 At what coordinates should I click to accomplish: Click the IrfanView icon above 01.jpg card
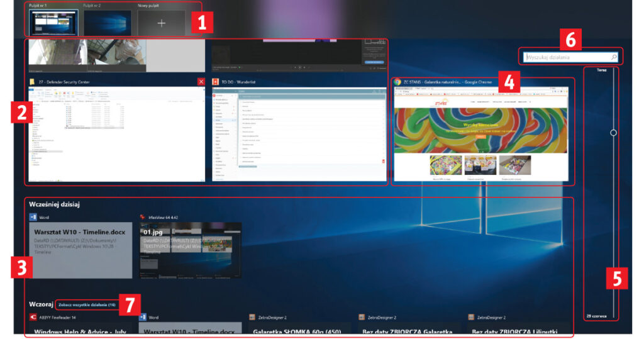pos(143,218)
